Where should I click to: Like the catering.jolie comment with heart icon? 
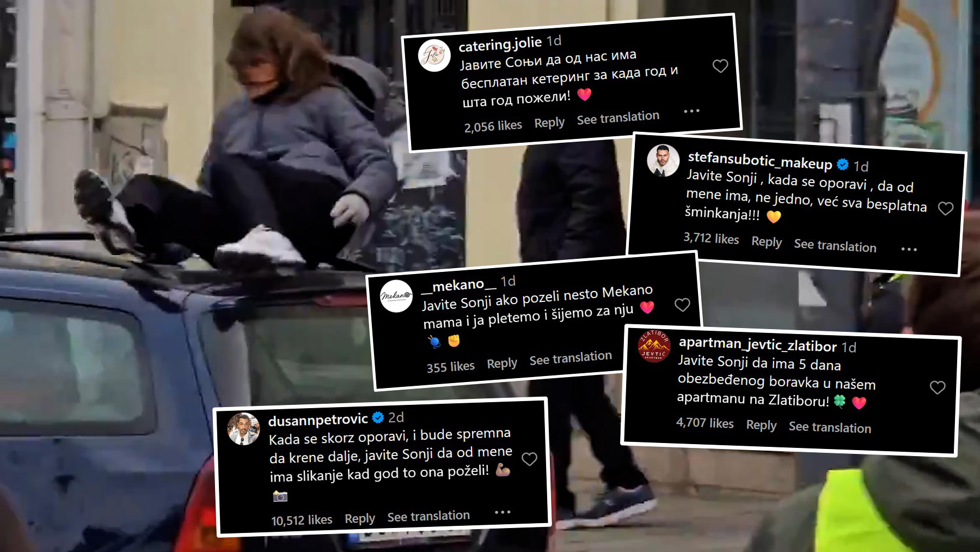[720, 66]
